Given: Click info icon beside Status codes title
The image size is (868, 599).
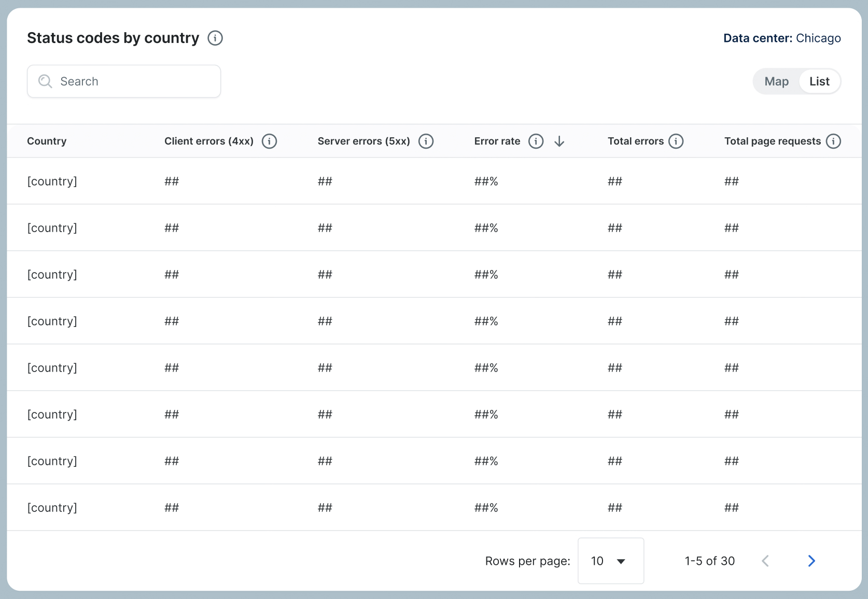Looking at the screenshot, I should [215, 38].
